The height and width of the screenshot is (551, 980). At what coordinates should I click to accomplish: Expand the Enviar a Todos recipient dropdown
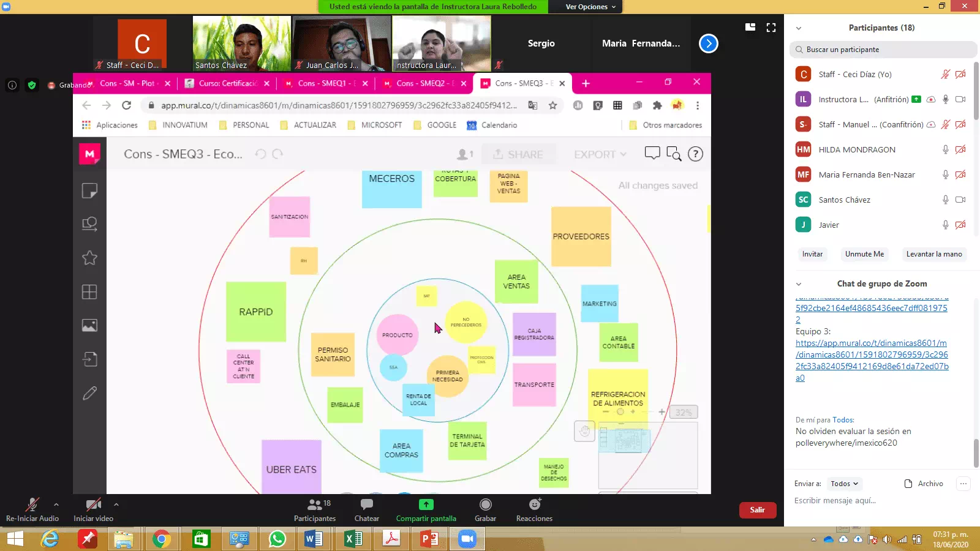coord(845,484)
